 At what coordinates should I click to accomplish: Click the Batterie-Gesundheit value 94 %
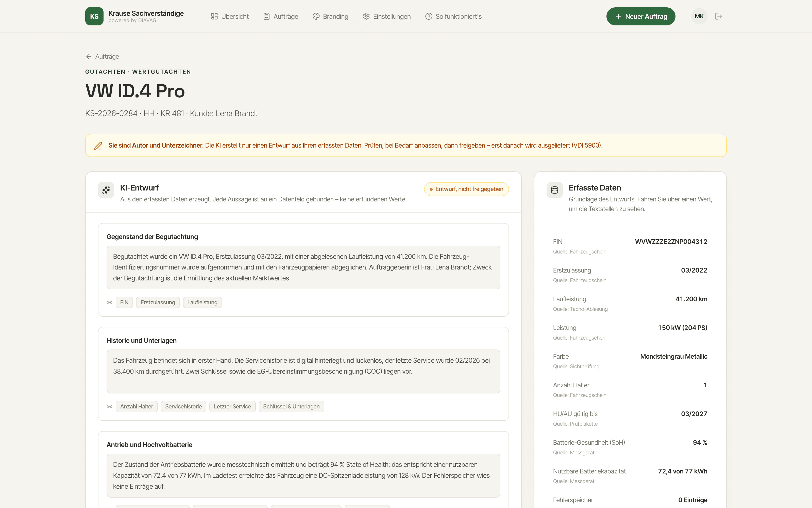[700, 442]
